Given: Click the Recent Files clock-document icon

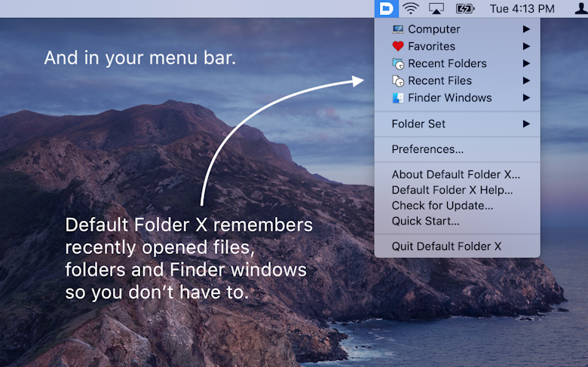Looking at the screenshot, I should click(x=398, y=81).
